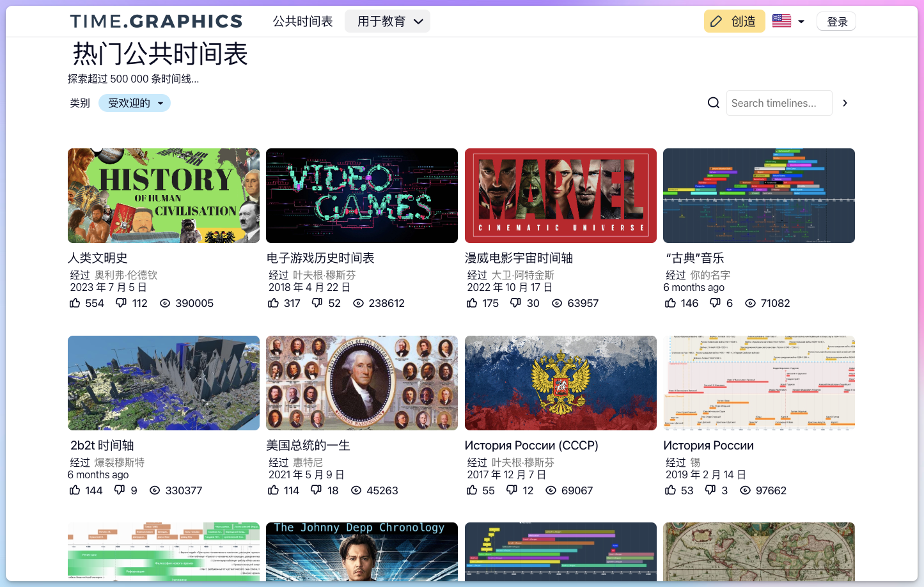Click the 美国总统的一生 title
Viewport: 924px width, 587px height.
point(308,445)
